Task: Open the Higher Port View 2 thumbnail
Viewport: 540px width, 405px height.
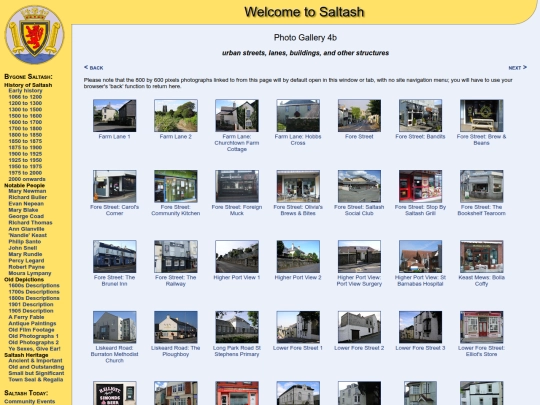Action: [298, 257]
